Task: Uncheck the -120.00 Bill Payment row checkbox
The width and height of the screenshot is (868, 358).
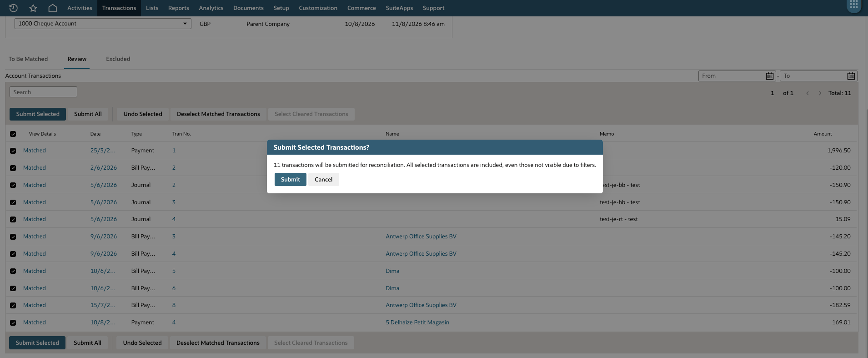Action: [x=13, y=168]
